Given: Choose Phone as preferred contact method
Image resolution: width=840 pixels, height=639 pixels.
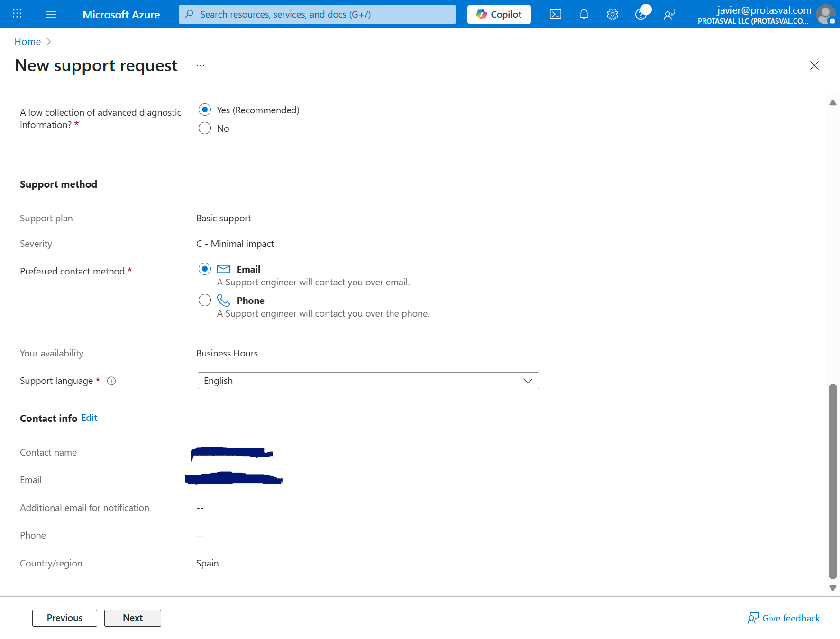Looking at the screenshot, I should (x=205, y=300).
